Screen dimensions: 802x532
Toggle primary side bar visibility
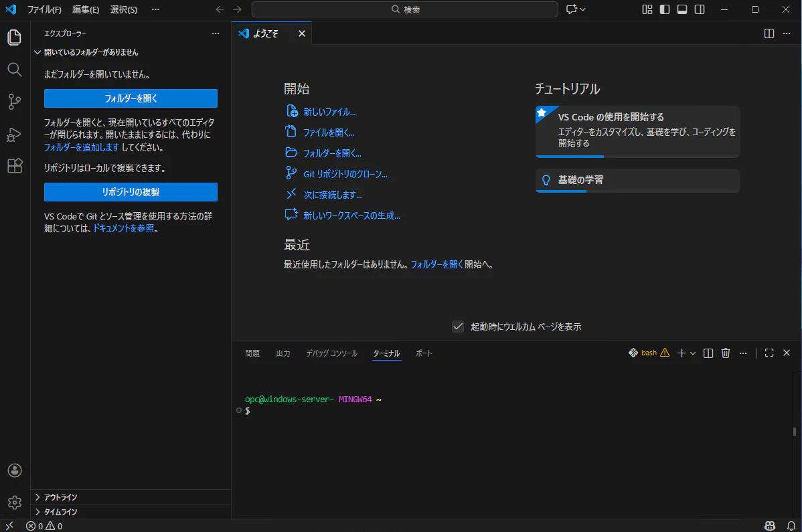pos(664,9)
